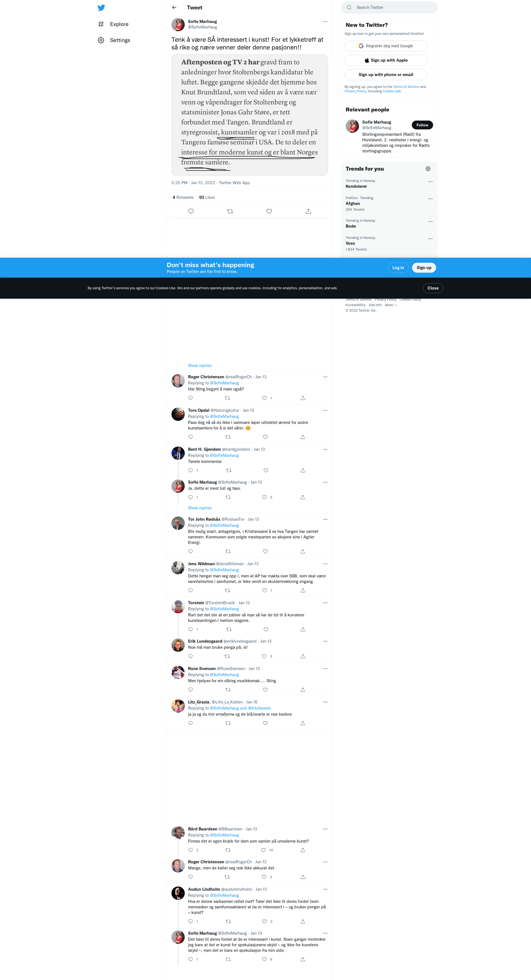
Task: Open more options on Rune Svensen's reply
Action: 325,669
